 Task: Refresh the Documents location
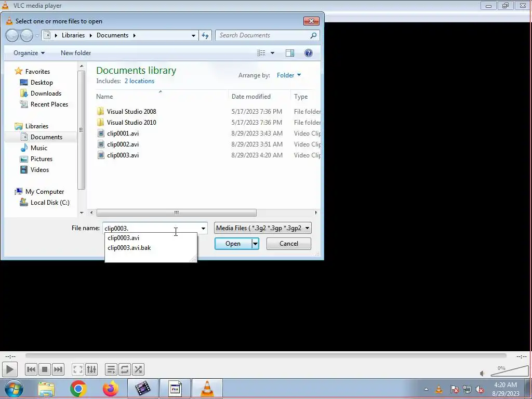205,35
